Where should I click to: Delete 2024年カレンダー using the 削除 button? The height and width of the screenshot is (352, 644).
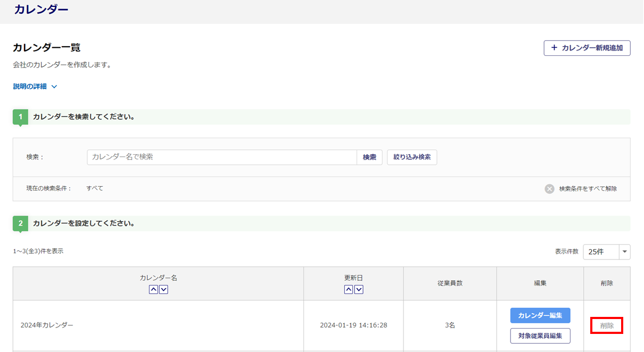[607, 325]
